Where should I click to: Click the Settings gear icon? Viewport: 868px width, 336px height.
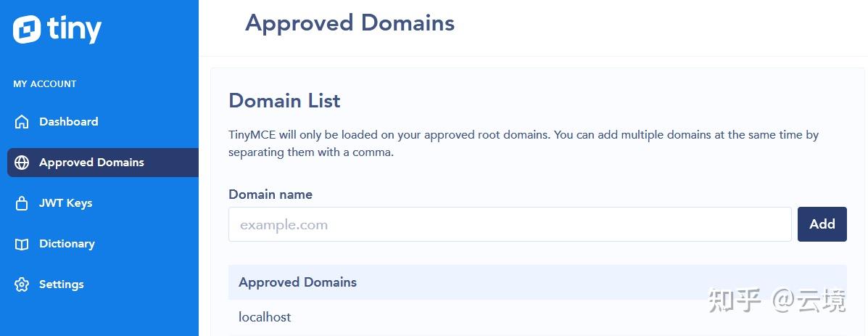[x=22, y=284]
